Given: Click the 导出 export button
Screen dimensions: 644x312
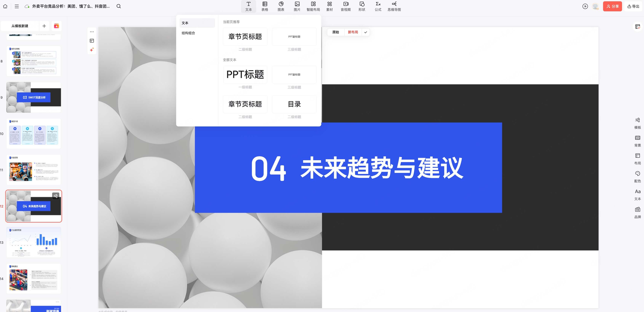Looking at the screenshot, I should tap(633, 6).
